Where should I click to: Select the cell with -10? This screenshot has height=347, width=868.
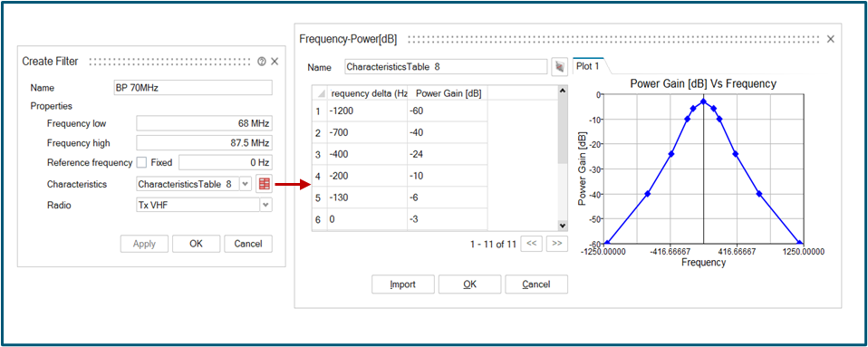point(448,176)
